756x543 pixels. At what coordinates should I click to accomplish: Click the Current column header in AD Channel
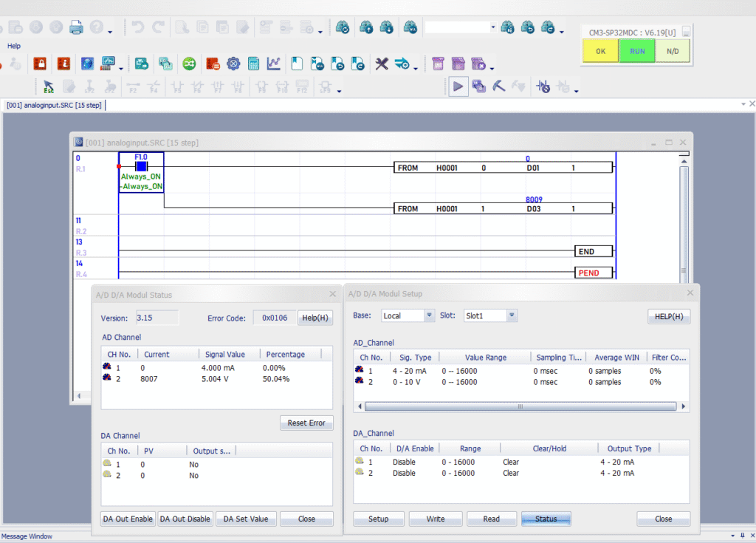[x=168, y=355]
